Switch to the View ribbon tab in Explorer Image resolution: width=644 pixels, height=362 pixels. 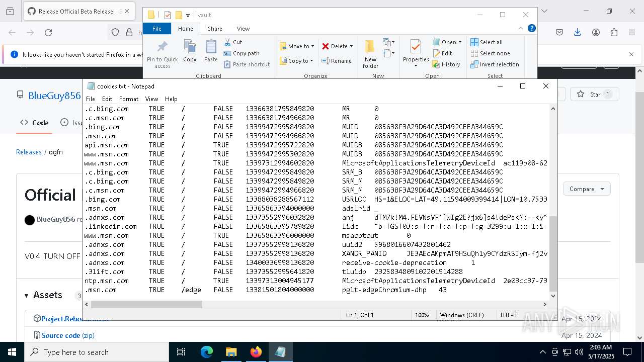pyautogui.click(x=243, y=29)
